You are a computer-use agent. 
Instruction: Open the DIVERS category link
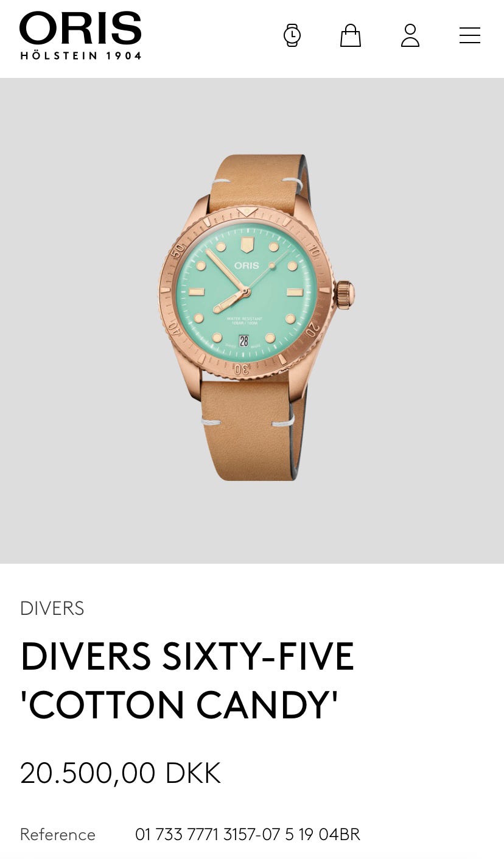(x=52, y=608)
